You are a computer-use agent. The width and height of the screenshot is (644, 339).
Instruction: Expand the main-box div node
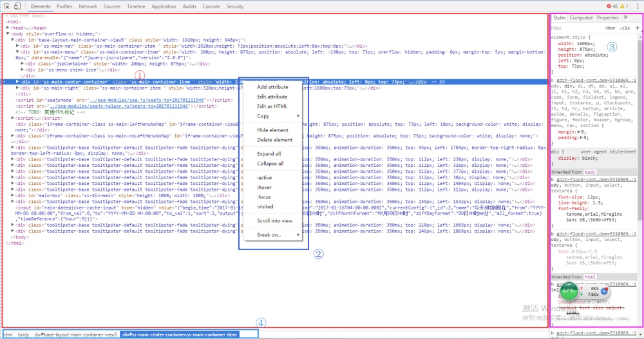(x=13, y=195)
